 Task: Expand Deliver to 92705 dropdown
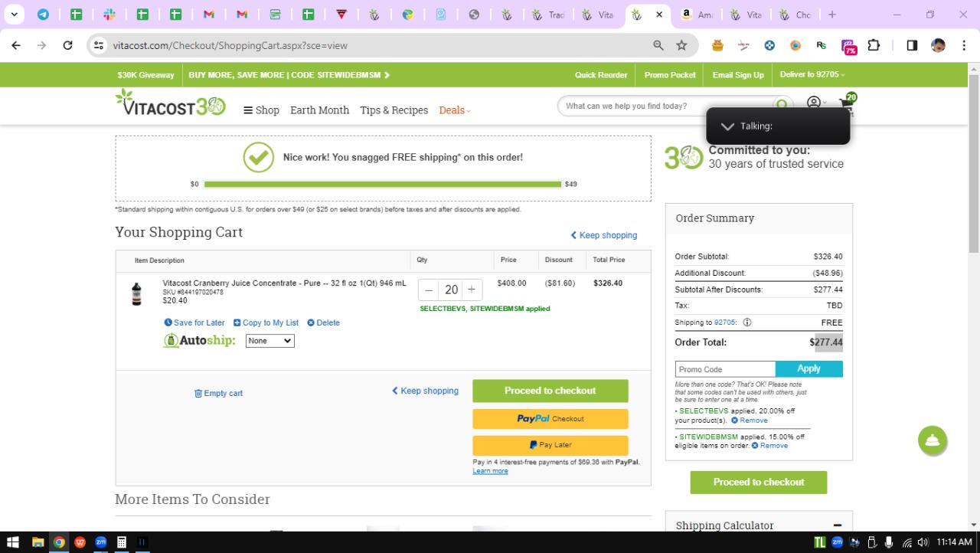pyautogui.click(x=812, y=75)
